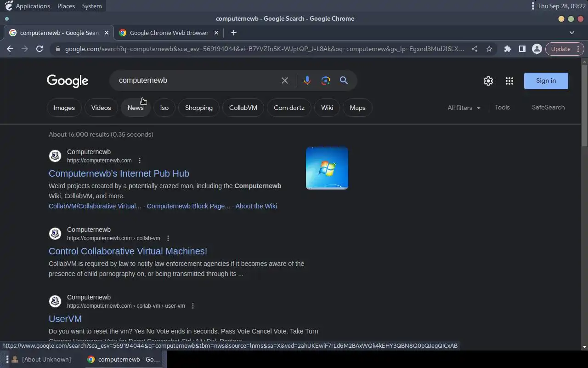Select the Wiki filter chip
The height and width of the screenshot is (368, 588).
tap(327, 108)
